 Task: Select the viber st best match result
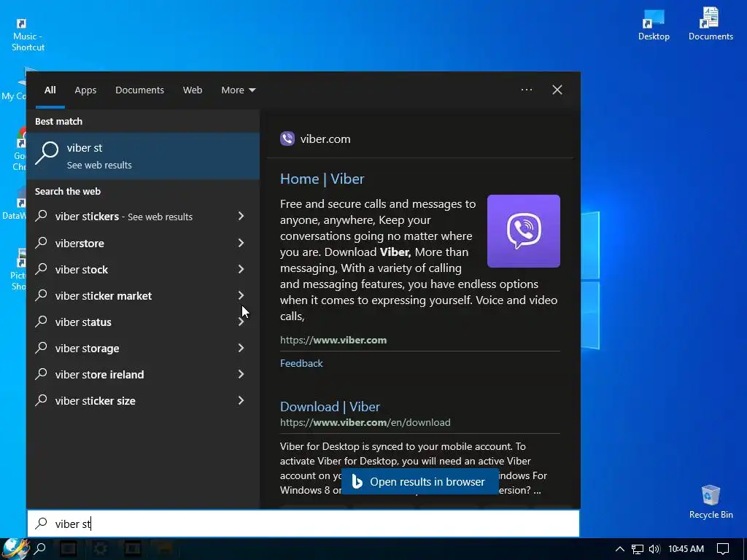(143, 156)
